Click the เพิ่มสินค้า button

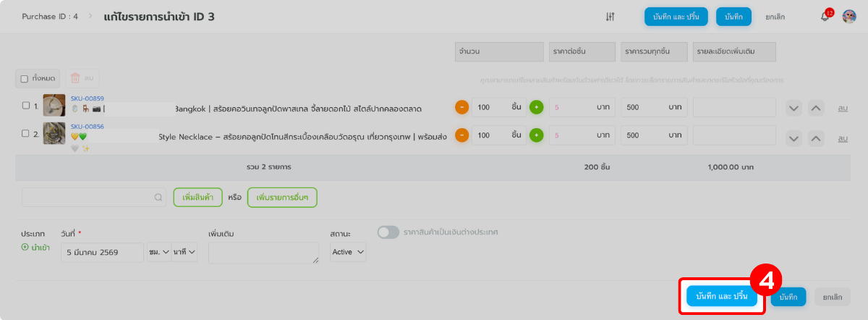(x=197, y=197)
